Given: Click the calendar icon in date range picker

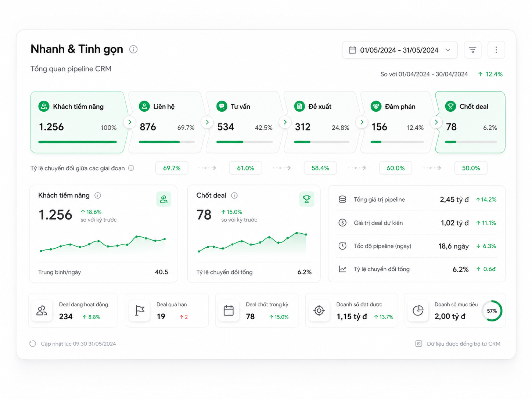Looking at the screenshot, I should (352, 50).
